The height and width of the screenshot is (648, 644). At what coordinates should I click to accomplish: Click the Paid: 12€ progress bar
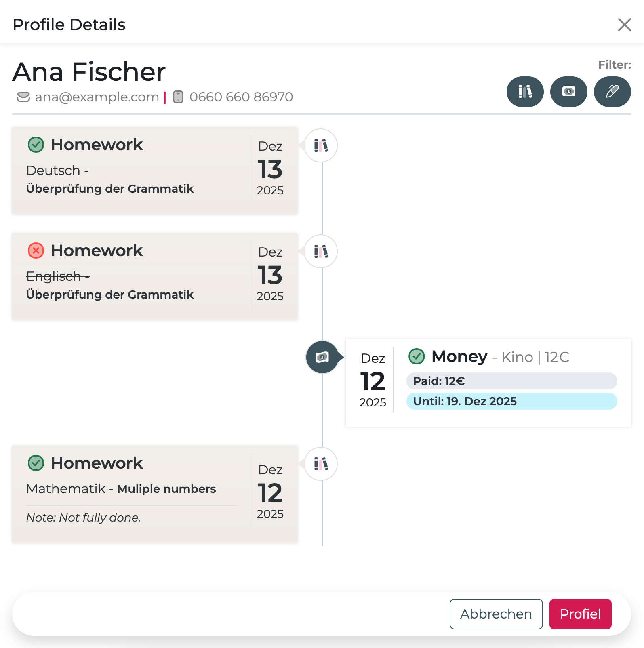[x=511, y=381]
